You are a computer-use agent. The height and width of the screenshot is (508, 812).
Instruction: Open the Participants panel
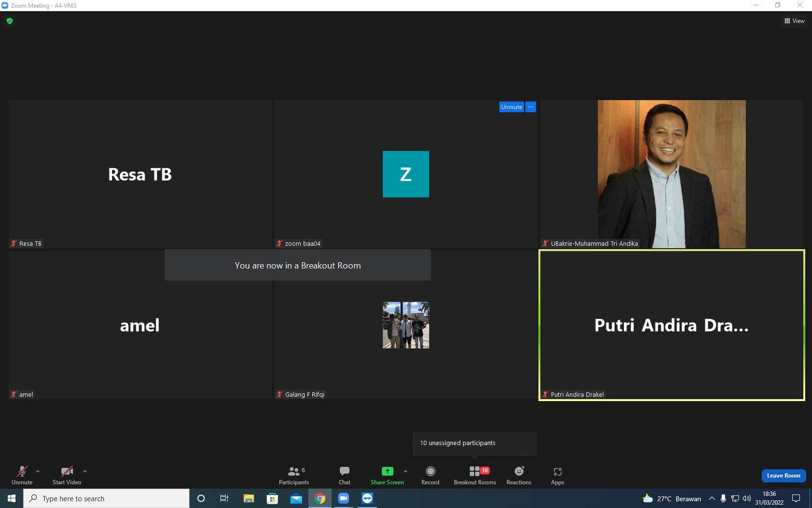click(294, 475)
